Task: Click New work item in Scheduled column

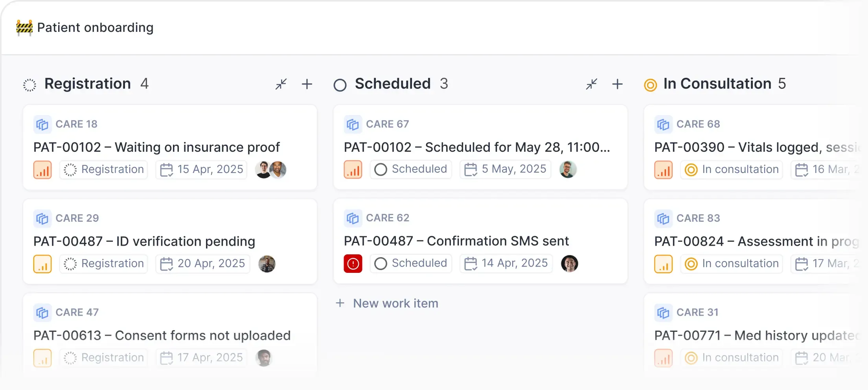Action: 387,303
